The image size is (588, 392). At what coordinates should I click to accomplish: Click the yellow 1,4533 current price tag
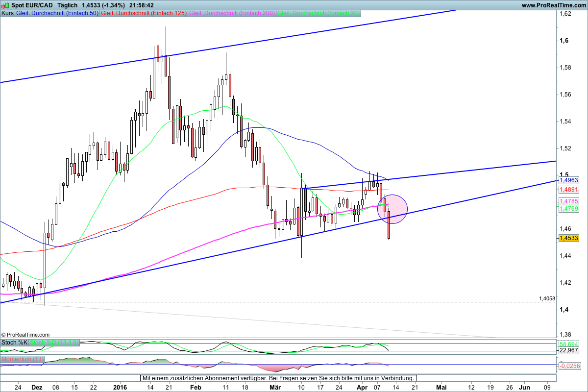tap(569, 238)
